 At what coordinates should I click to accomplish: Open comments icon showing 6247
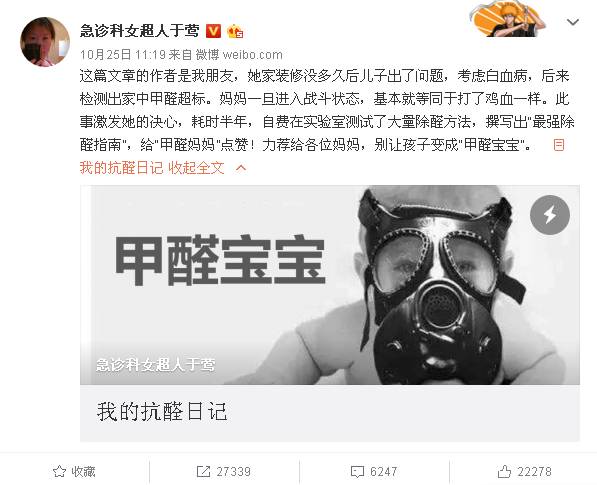(x=357, y=472)
